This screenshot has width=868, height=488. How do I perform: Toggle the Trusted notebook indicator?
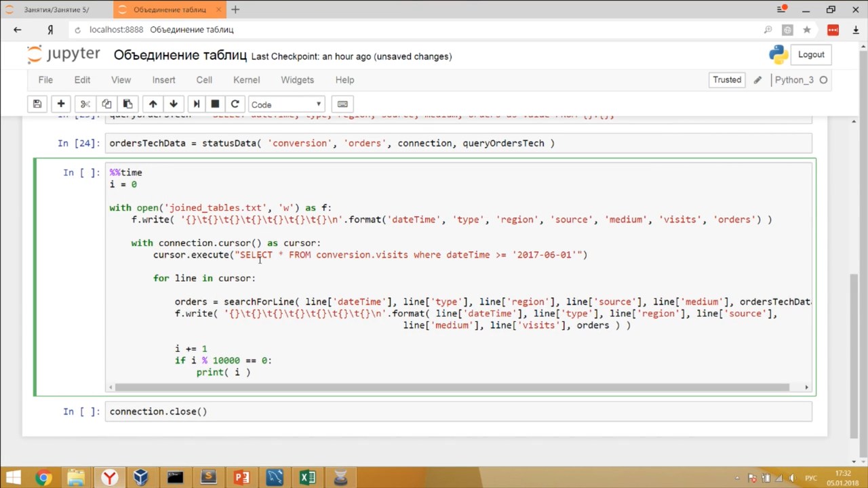pos(727,80)
